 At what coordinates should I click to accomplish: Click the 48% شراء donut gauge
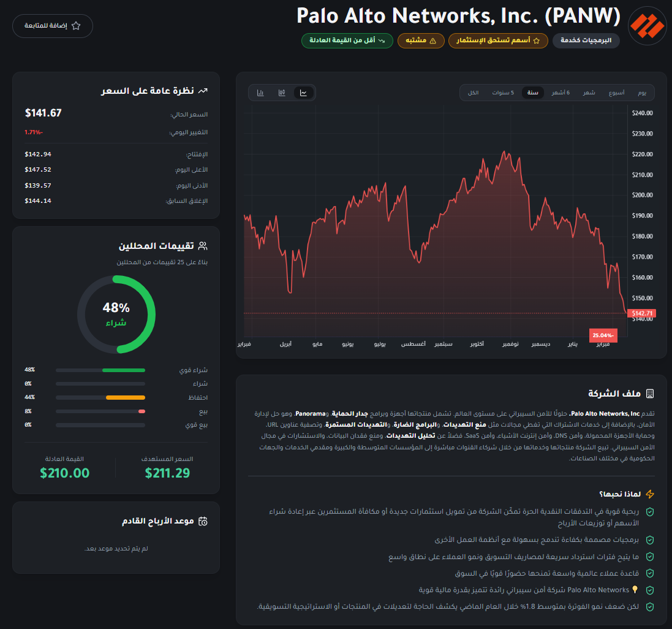116,314
